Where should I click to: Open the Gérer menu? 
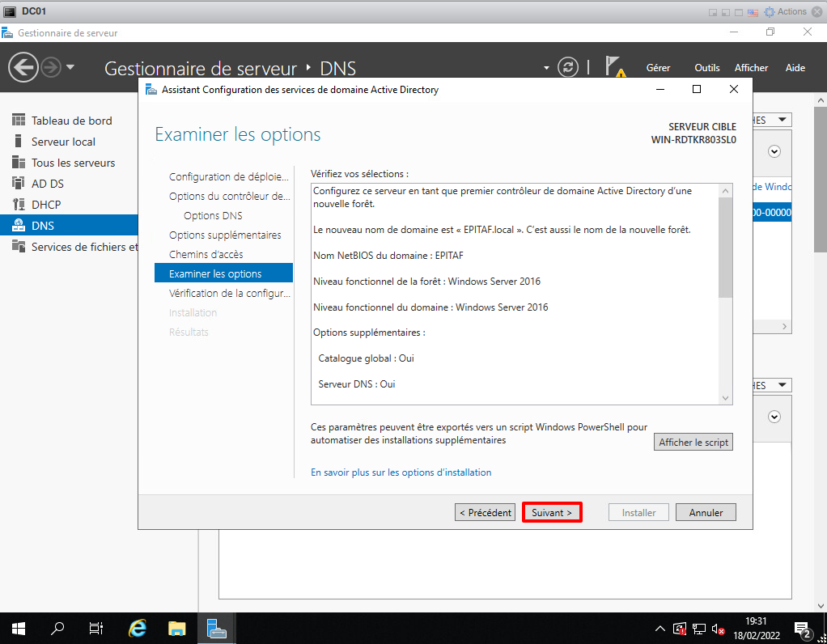pos(658,68)
